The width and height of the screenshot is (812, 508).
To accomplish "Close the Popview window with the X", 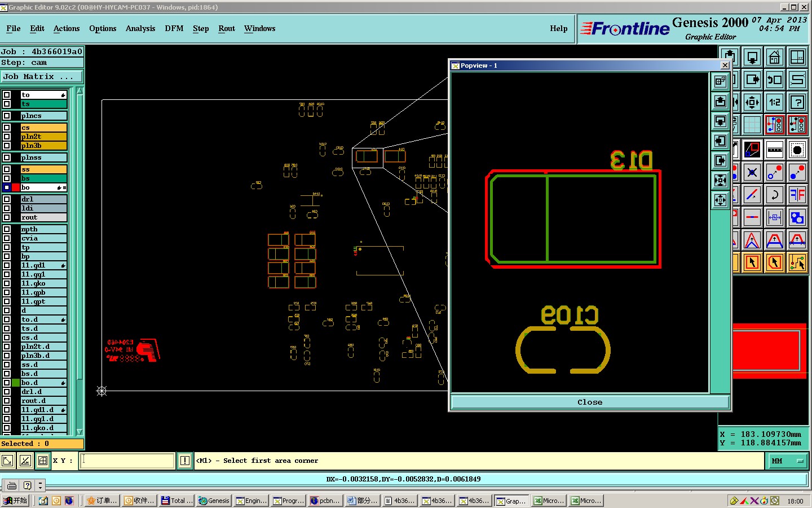I will (725, 65).
